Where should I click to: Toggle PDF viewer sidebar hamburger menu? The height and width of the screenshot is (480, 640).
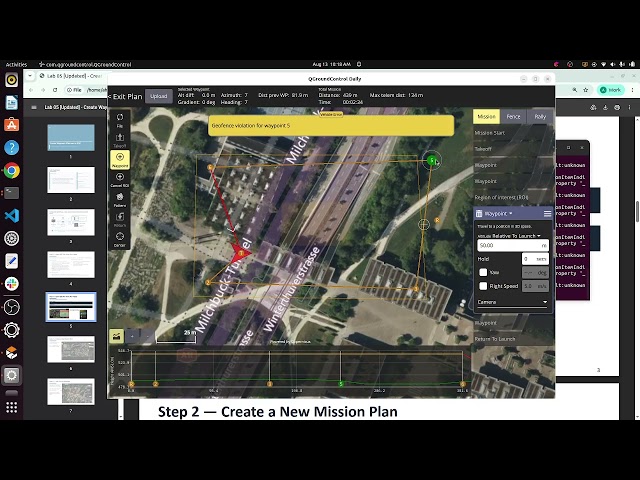point(34,107)
